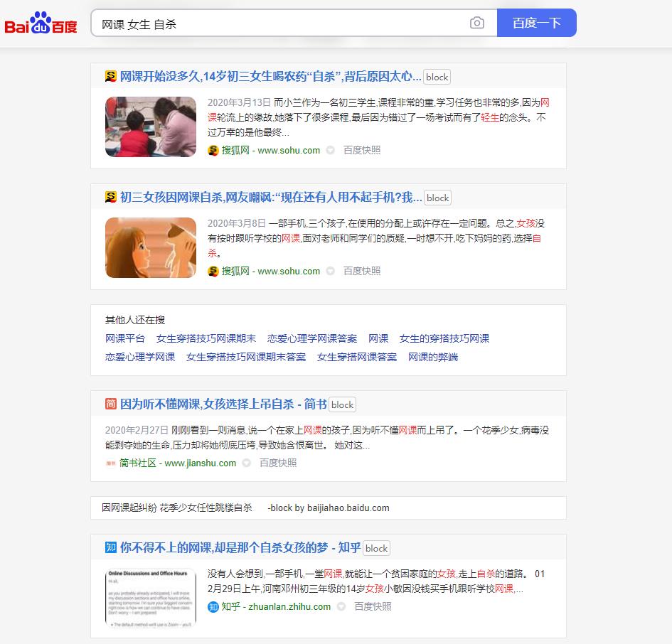Click the 搜狐网 source icon under the second result
672x644 pixels.
coord(213,271)
